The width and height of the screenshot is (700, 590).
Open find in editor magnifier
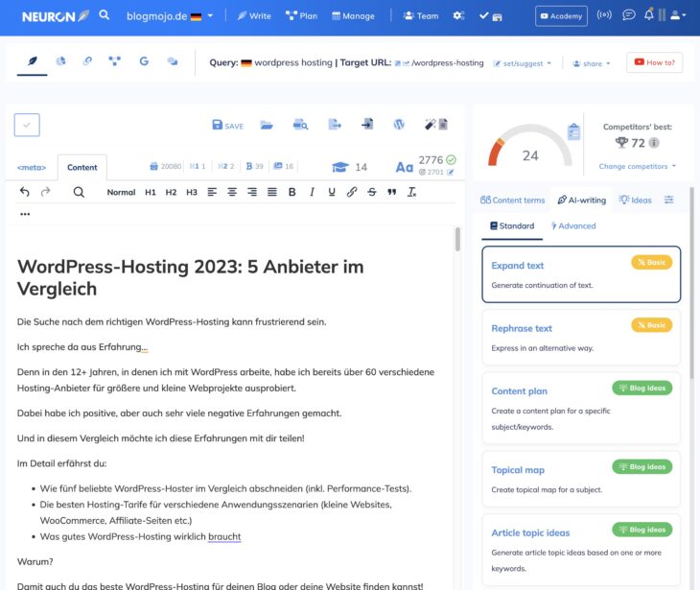79,193
